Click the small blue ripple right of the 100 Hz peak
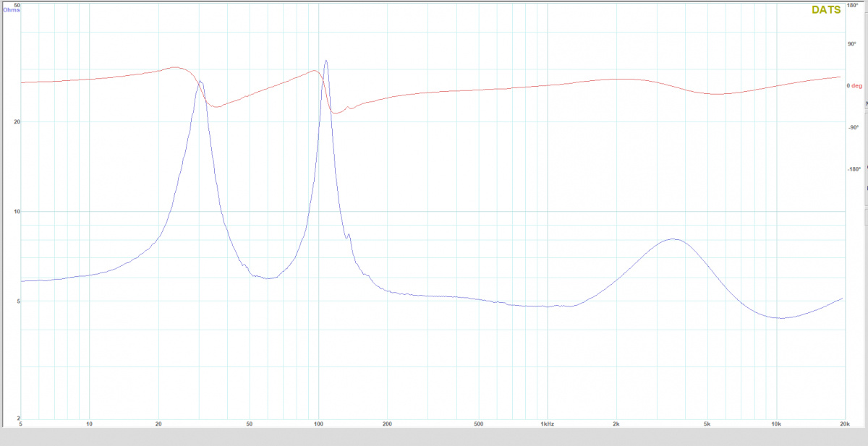 coord(349,235)
